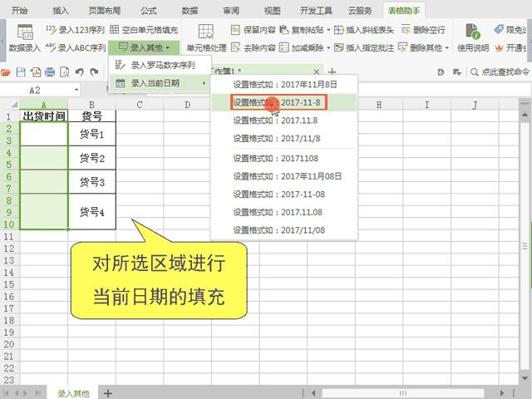Switch to the 视图 ribbon tab

pyautogui.click(x=272, y=11)
